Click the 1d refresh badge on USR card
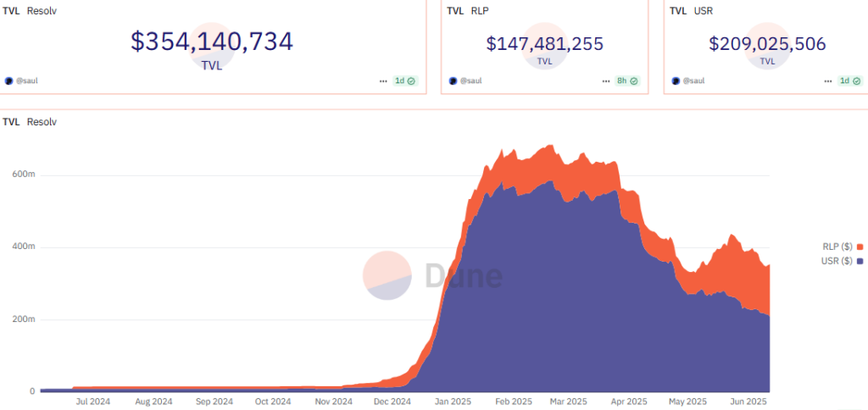This screenshot has width=868, height=410. [850, 80]
